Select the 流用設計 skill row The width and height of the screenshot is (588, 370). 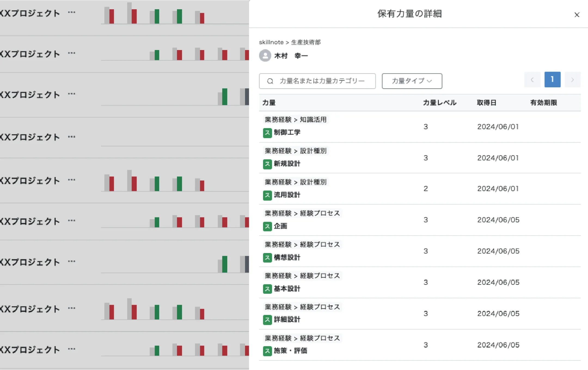tap(287, 195)
